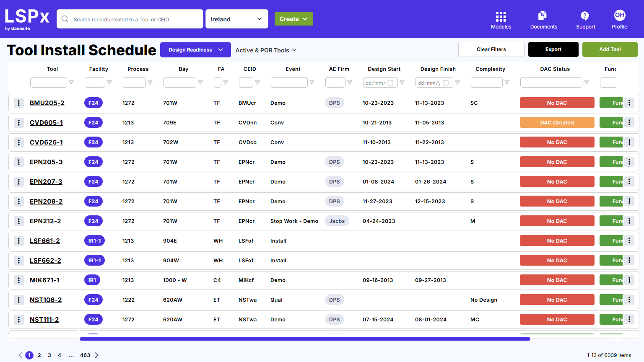Open the EPN212-2 tool link
644x362 pixels.
[x=45, y=221]
